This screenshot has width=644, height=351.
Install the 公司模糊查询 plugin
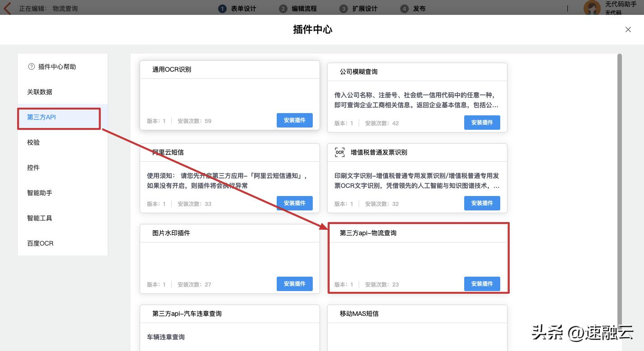[x=482, y=122]
